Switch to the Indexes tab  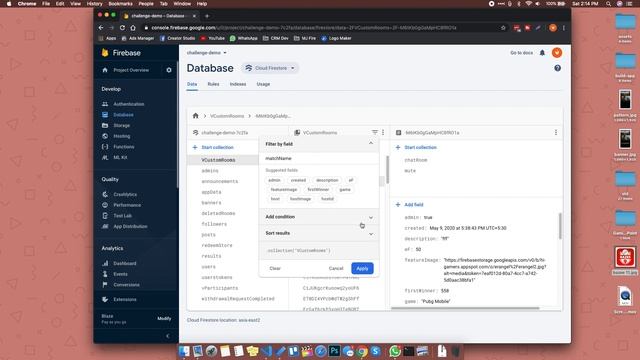238,84
